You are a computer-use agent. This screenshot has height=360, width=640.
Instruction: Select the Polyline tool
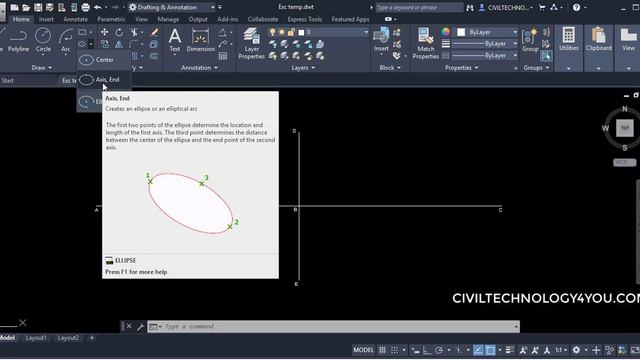tap(18, 40)
